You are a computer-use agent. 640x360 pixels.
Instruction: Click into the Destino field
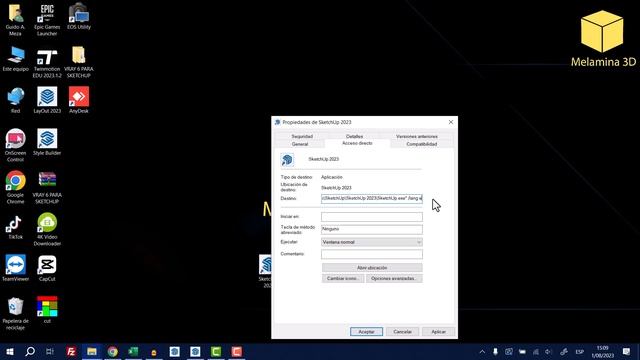coord(371,198)
